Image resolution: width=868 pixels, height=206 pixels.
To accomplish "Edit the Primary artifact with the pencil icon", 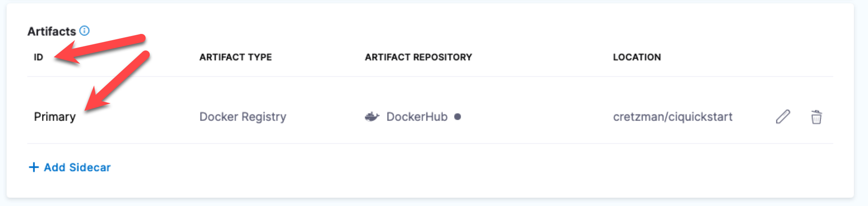I will [x=783, y=117].
